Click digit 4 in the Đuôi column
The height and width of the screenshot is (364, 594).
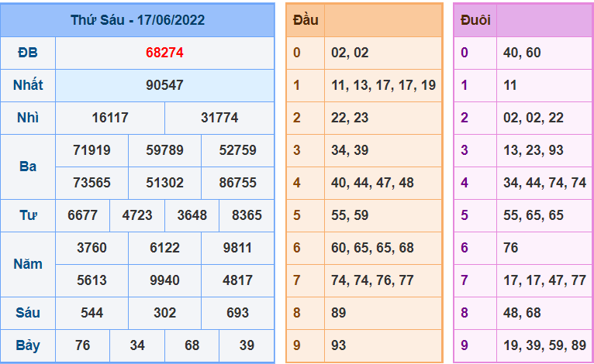pyautogui.click(x=464, y=183)
